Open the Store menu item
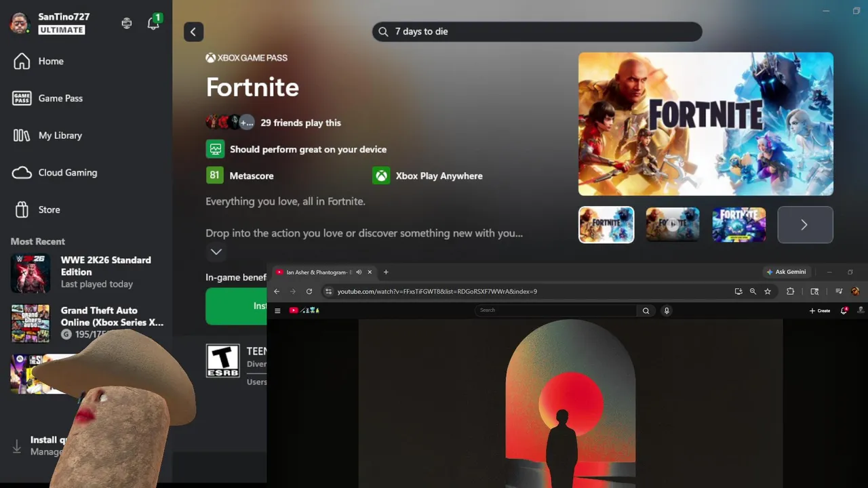The width and height of the screenshot is (868, 488). click(49, 209)
